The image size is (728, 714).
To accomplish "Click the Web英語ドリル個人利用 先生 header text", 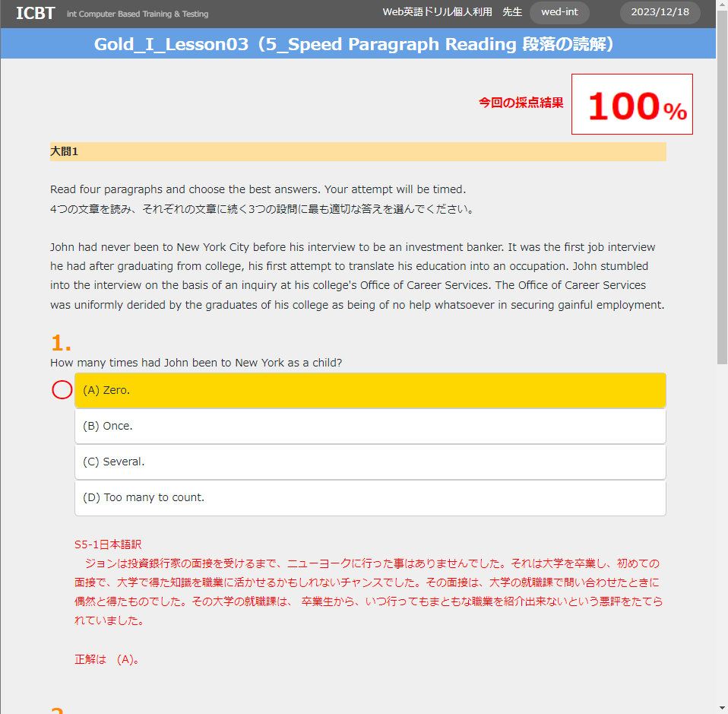I will click(x=451, y=12).
